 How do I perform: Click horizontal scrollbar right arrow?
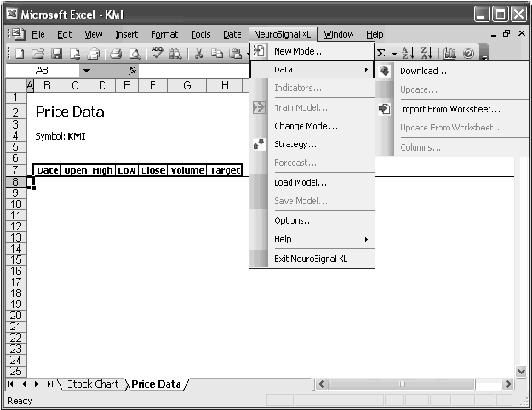(508, 384)
